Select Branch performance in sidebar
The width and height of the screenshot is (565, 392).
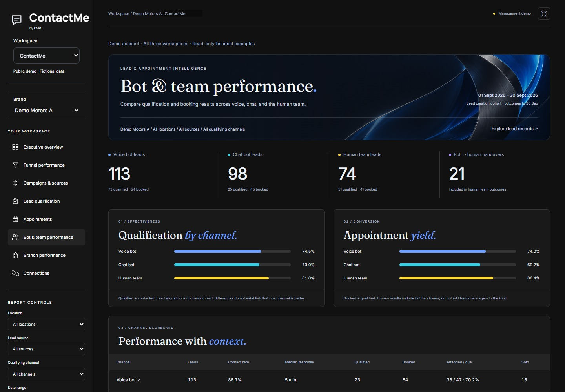click(x=46, y=255)
